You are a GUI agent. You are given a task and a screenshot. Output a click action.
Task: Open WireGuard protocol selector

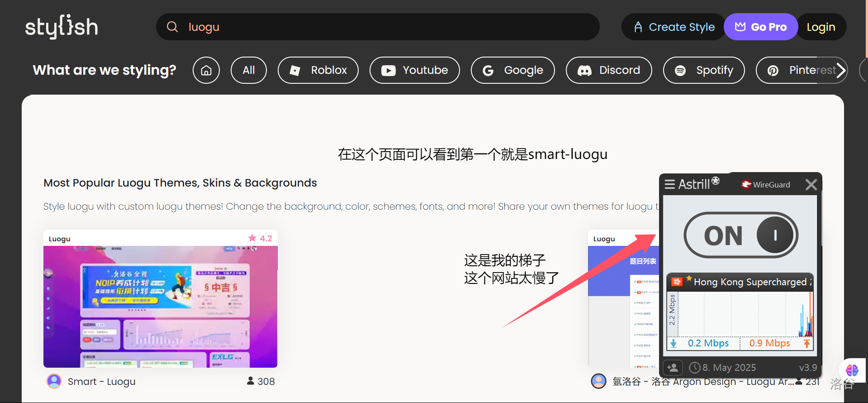click(766, 184)
